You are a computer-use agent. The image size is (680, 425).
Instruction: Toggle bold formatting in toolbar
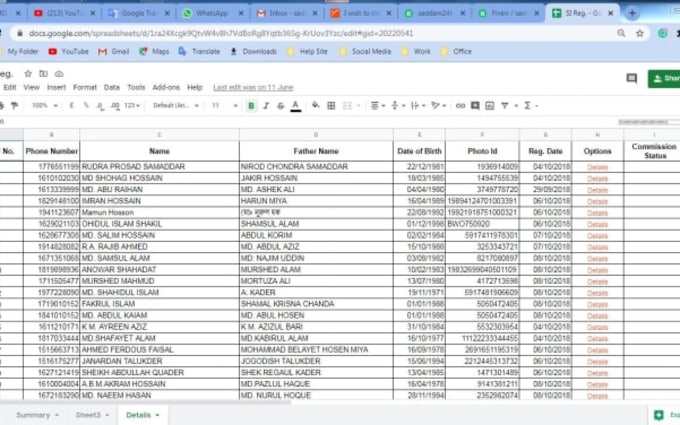pos(251,106)
